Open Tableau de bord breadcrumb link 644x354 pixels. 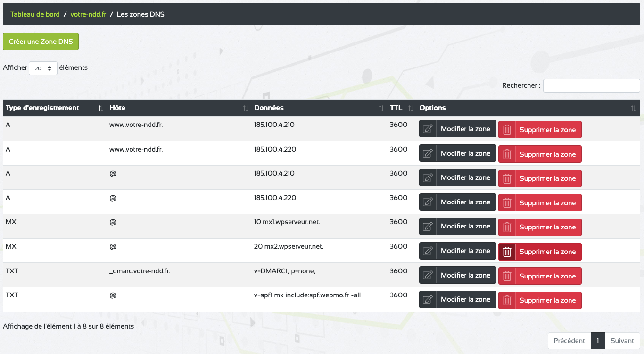point(35,14)
